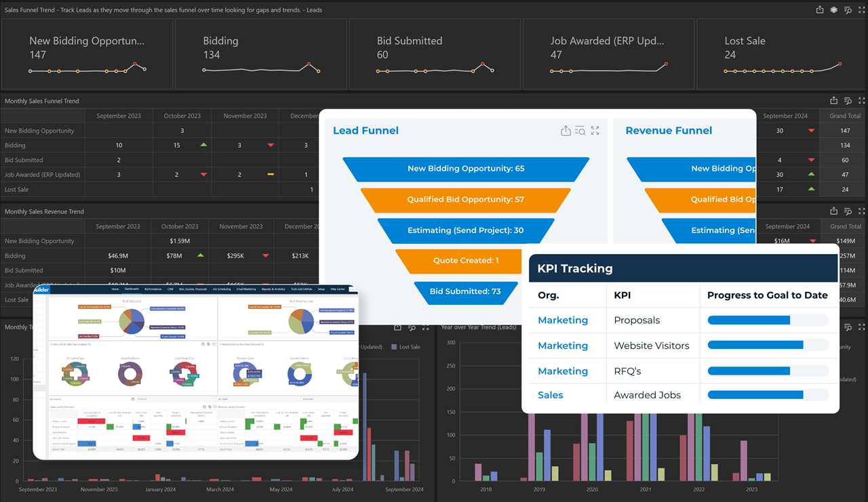Click the Lead Funnel inspect-data icon
This screenshot has width=868, height=502.
coord(580,131)
